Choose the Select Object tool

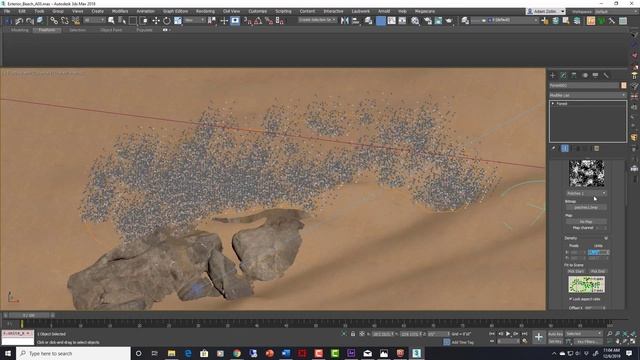tap(111, 21)
